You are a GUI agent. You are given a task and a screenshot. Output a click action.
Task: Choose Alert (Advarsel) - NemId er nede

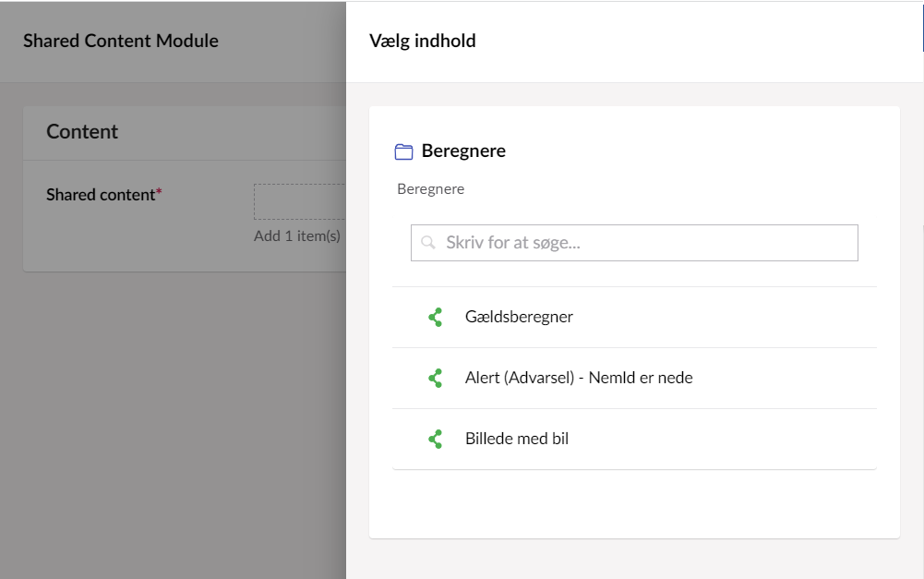pyautogui.click(x=579, y=378)
